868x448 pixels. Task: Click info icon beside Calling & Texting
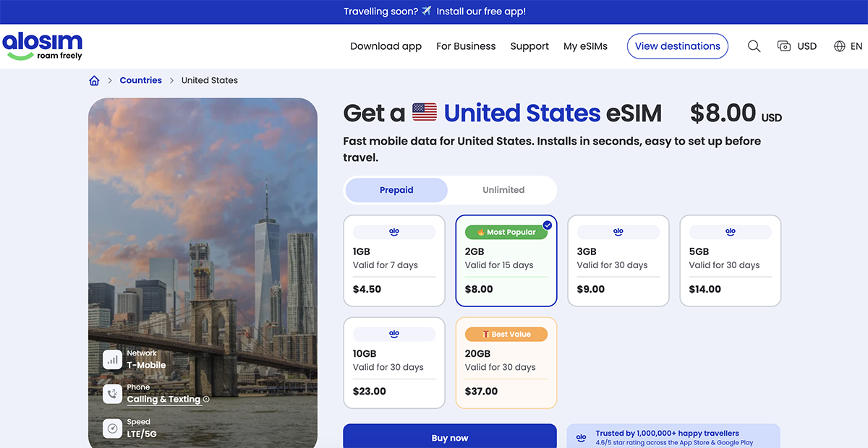(206, 400)
